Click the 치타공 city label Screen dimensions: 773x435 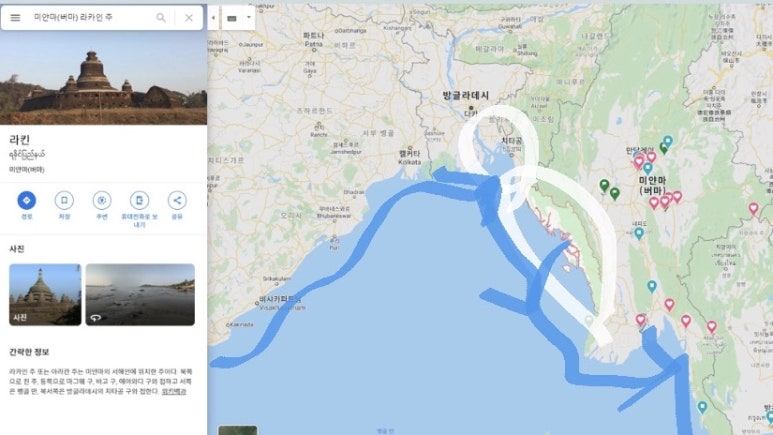coord(512,141)
